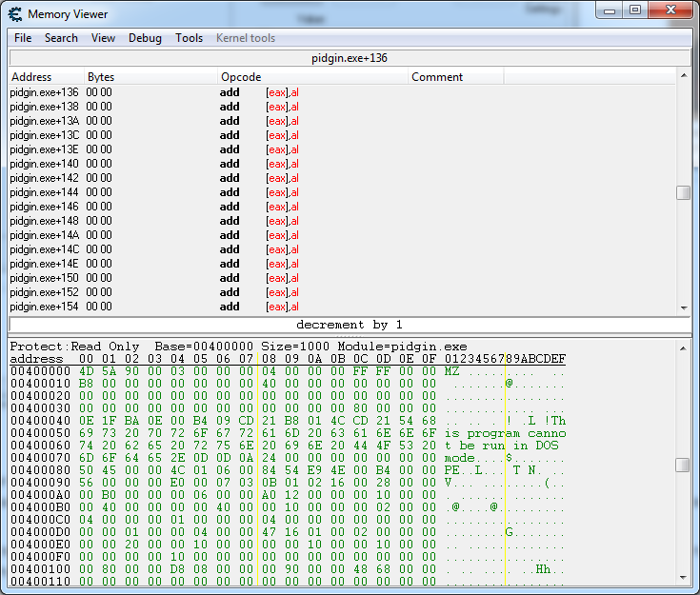Click hex view scroll up arrow
The image size is (700, 595).
click(683, 348)
